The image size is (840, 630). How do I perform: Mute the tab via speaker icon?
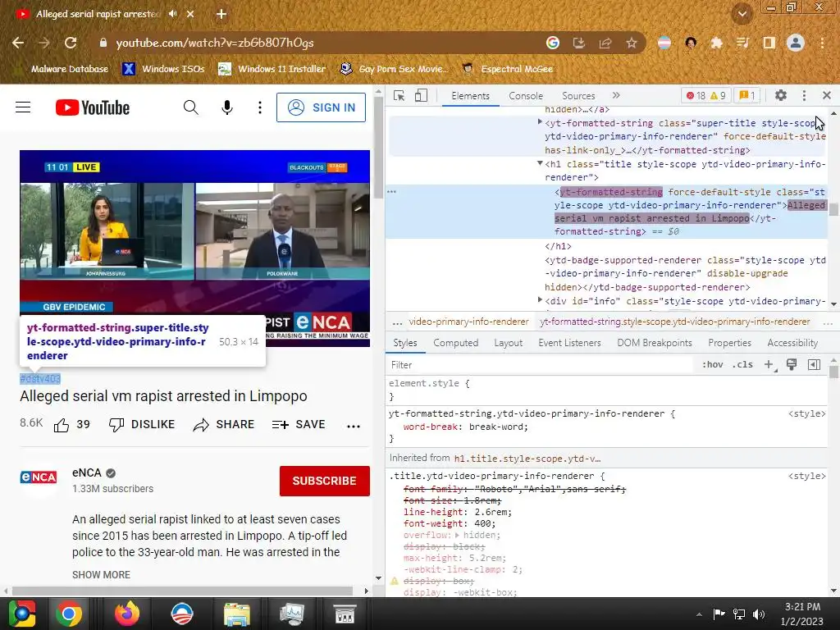point(172,14)
